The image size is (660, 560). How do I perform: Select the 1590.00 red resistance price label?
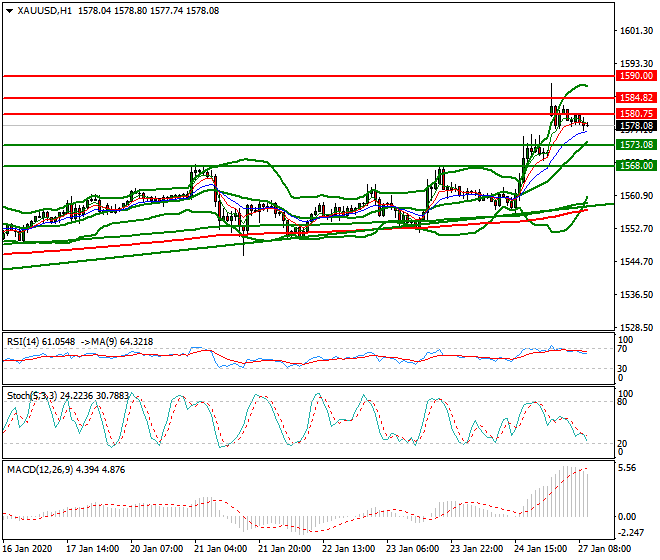coord(636,76)
